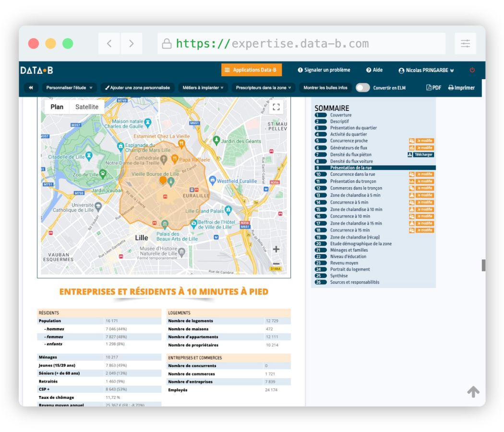Viewport: 504px width, 432px height.
Task: Click the red power logout icon
Action: [x=472, y=70]
